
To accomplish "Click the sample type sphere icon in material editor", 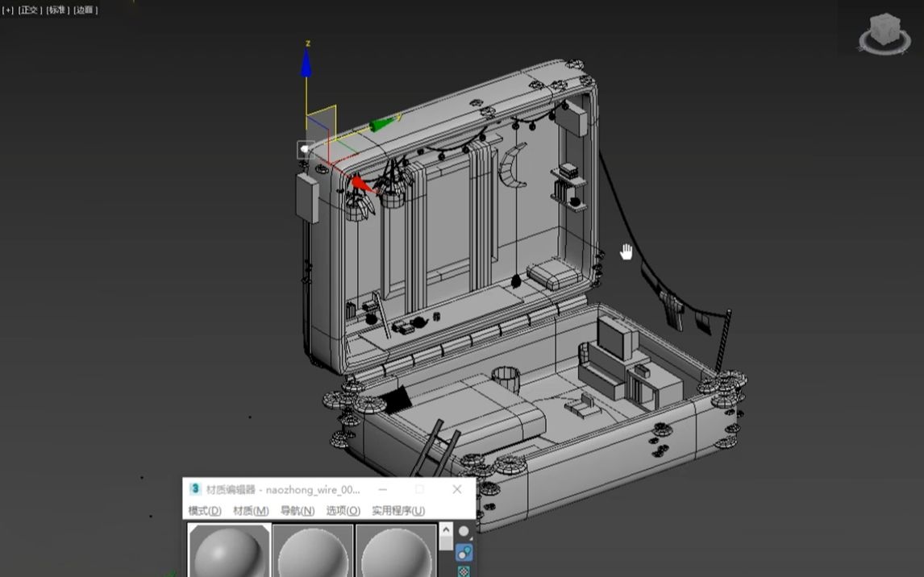I will point(464,530).
